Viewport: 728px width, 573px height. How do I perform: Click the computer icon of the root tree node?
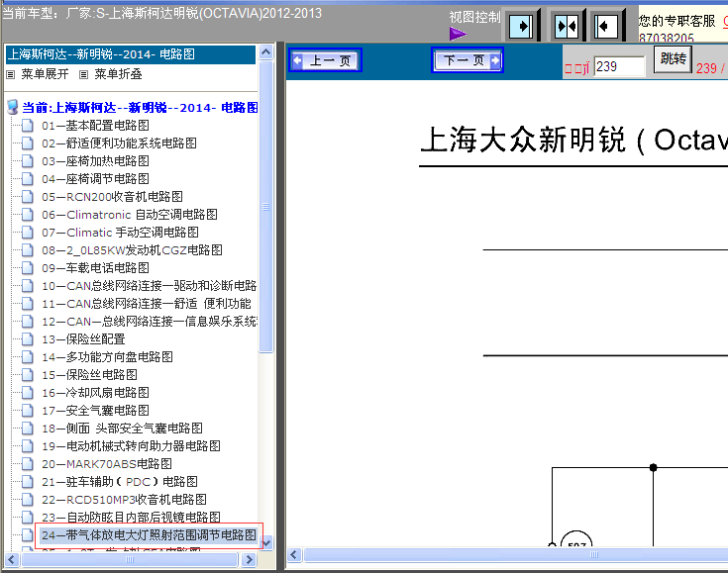click(13, 107)
